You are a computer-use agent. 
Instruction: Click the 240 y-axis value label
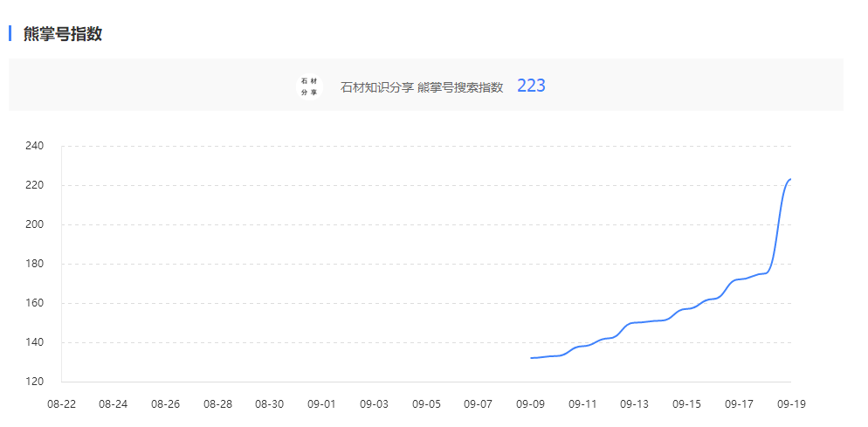tap(34, 146)
